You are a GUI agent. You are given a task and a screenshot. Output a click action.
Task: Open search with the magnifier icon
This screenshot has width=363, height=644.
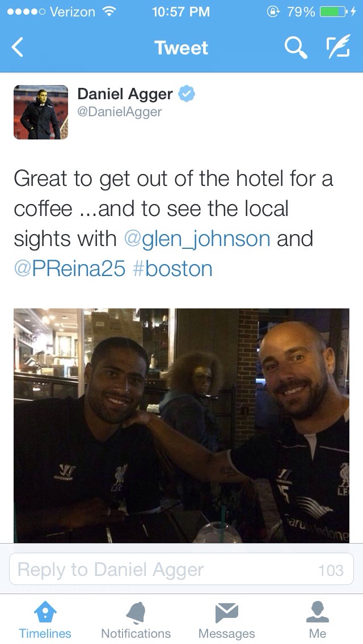tap(296, 47)
